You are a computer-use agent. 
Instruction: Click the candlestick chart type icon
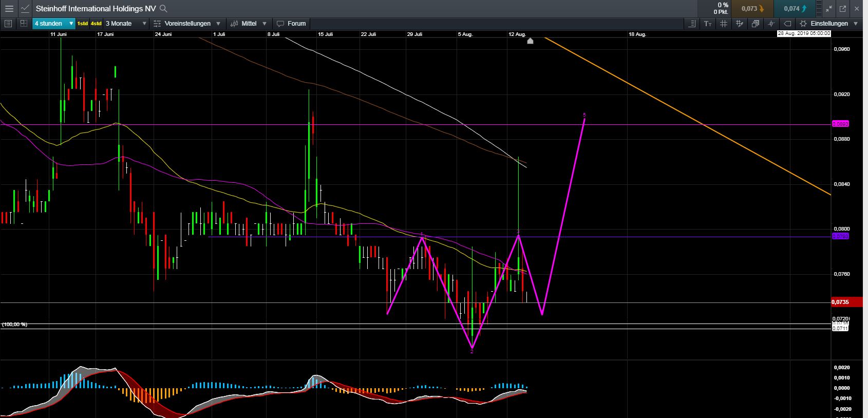234,24
